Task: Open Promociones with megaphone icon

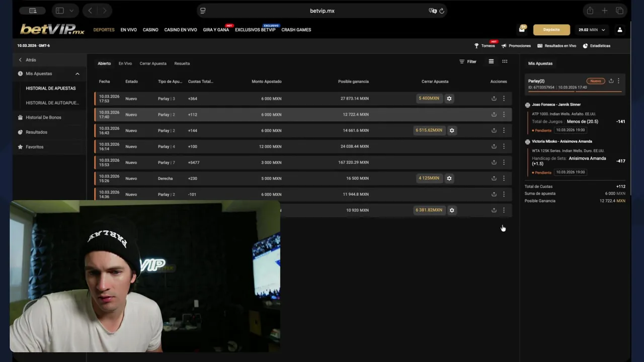Action: pyautogui.click(x=516, y=46)
